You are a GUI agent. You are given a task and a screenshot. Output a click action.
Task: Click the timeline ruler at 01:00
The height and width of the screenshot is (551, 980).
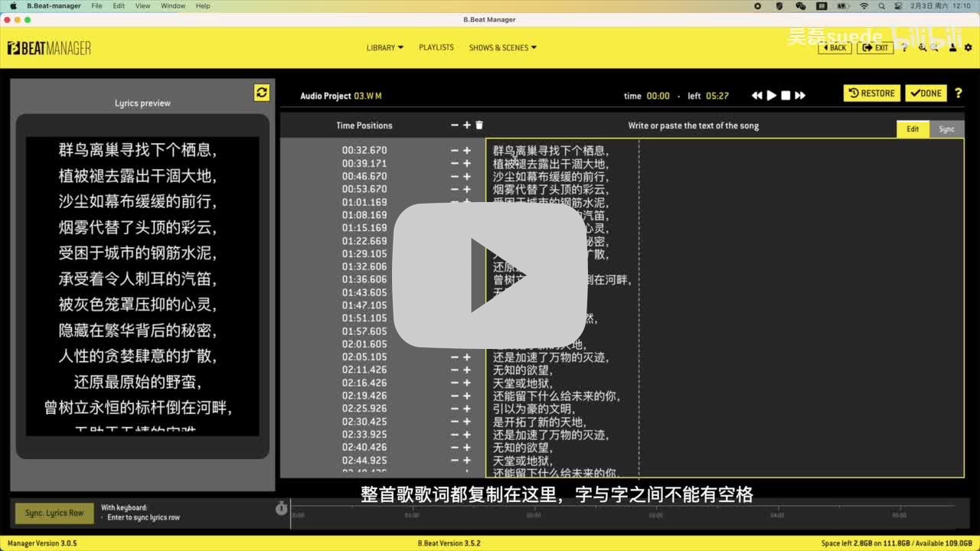412,515
